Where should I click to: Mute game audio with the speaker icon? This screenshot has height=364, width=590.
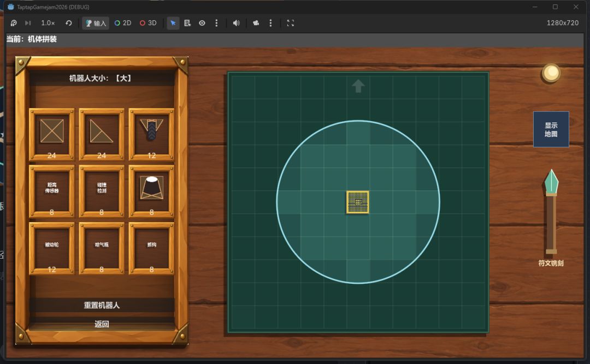point(236,23)
